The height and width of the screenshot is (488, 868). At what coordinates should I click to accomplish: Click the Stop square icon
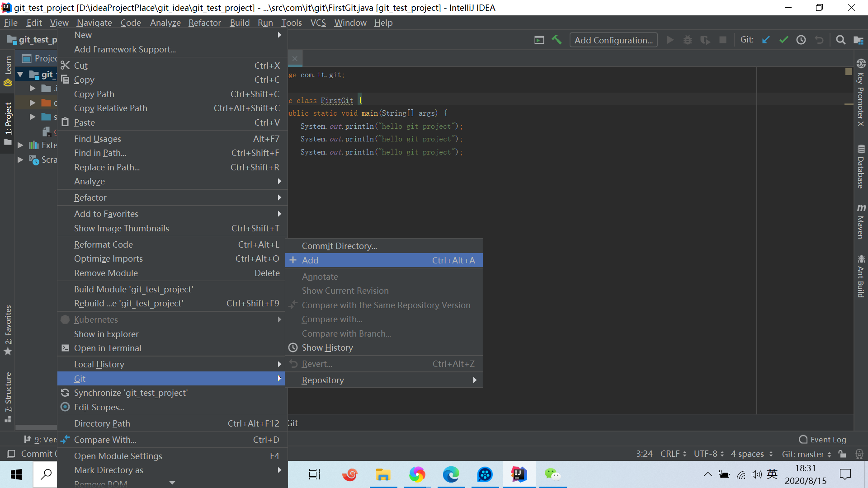coord(723,40)
